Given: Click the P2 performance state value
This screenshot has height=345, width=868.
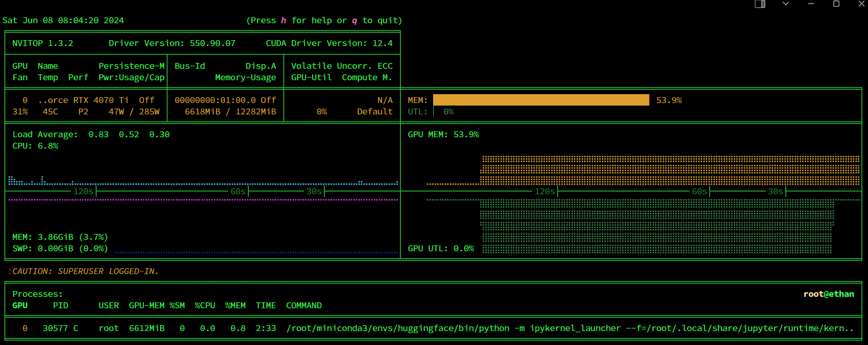Looking at the screenshot, I should (83, 111).
